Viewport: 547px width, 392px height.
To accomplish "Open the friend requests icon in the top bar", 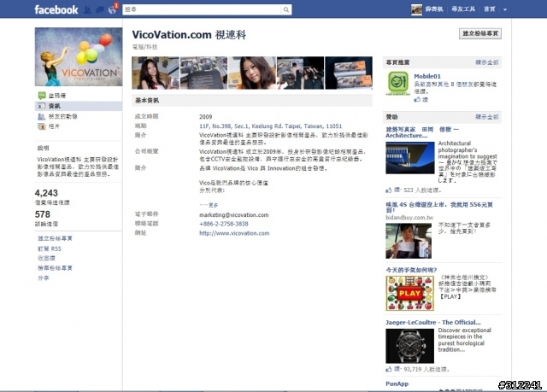I will (x=87, y=9).
